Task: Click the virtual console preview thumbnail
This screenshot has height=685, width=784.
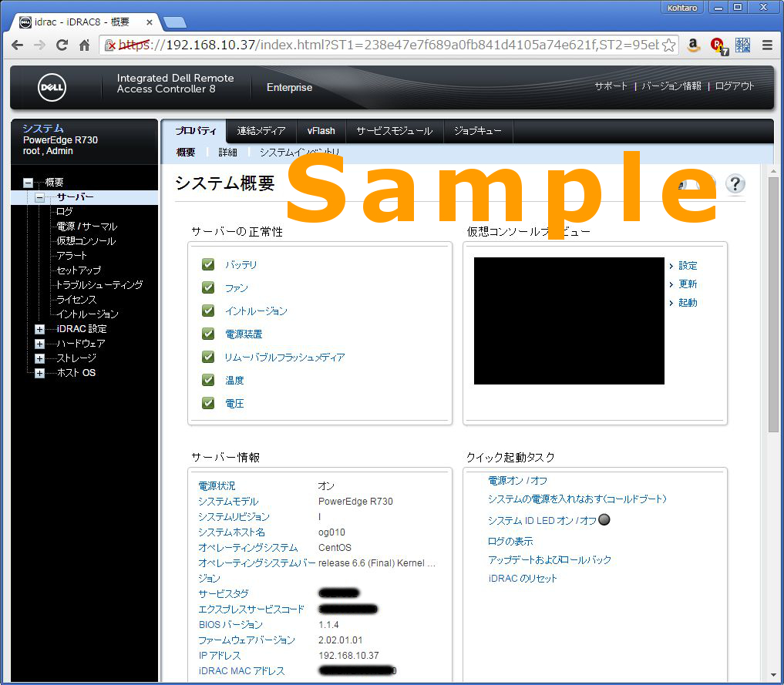Action: pos(569,321)
